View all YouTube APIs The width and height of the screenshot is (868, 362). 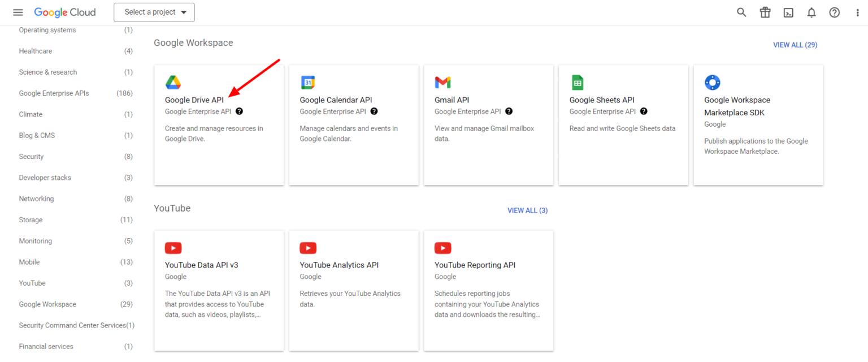527,210
